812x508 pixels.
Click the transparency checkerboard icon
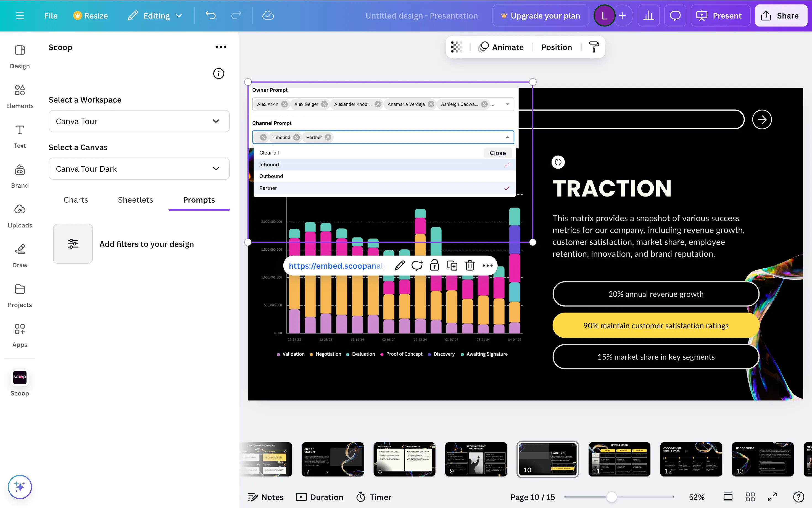(x=457, y=47)
